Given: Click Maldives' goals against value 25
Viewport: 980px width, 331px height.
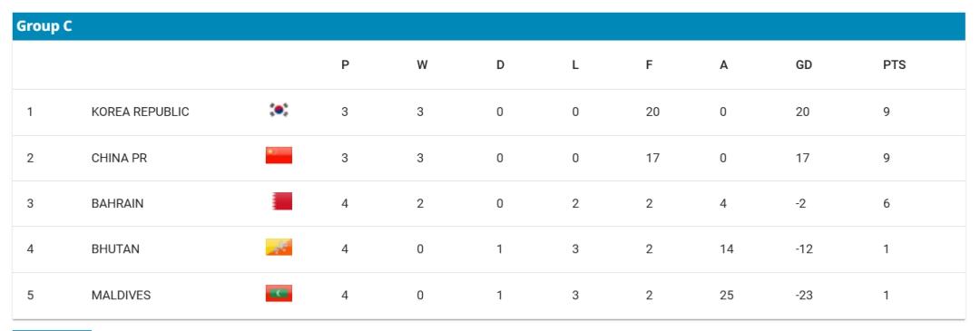Looking at the screenshot, I should click(x=726, y=296).
